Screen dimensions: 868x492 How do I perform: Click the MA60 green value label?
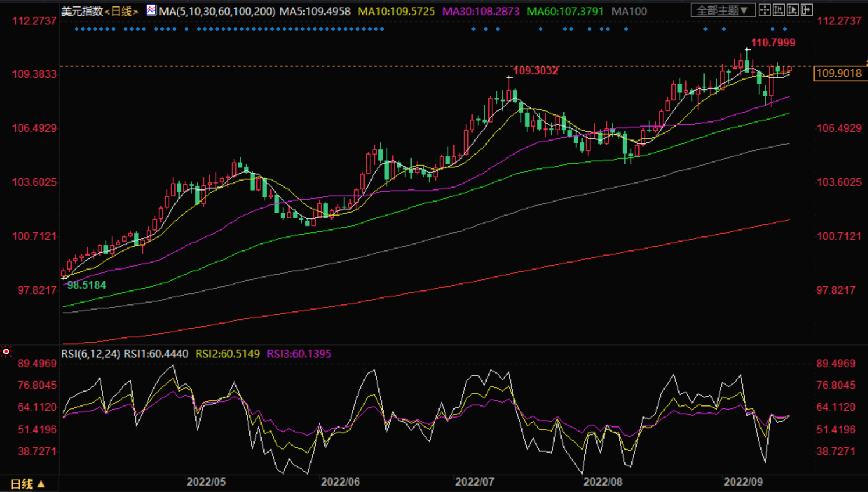pyautogui.click(x=565, y=11)
